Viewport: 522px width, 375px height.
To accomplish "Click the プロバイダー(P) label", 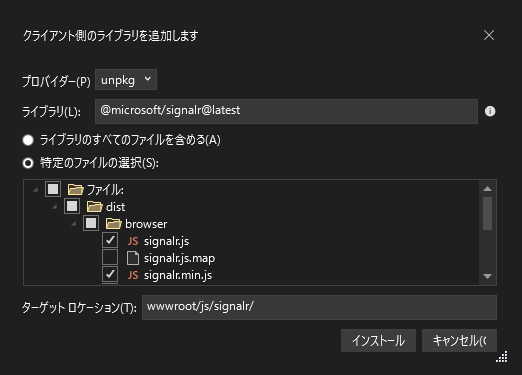I will 56,81.
